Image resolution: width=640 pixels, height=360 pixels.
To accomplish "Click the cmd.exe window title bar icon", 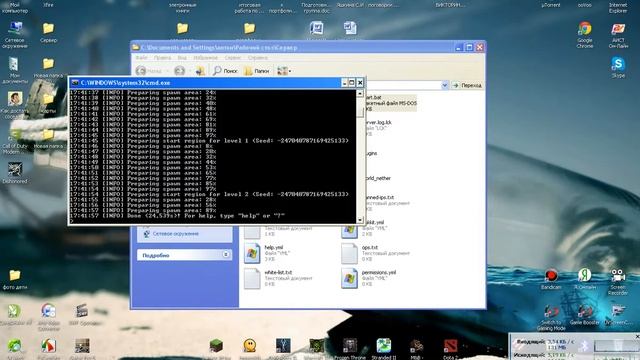I will (x=75, y=83).
